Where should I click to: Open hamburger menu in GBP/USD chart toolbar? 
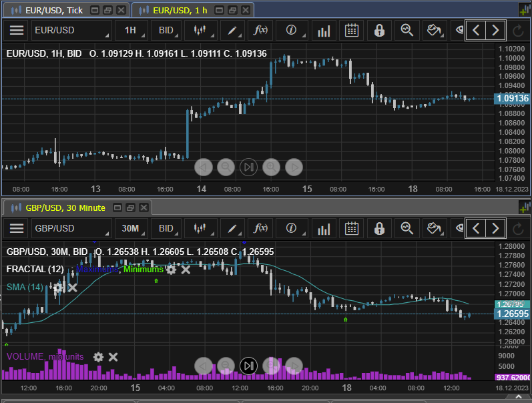[x=16, y=228]
